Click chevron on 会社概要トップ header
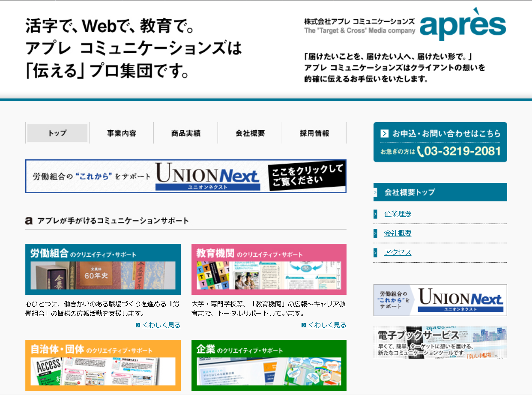This screenshot has height=395, width=532. pos(376,192)
